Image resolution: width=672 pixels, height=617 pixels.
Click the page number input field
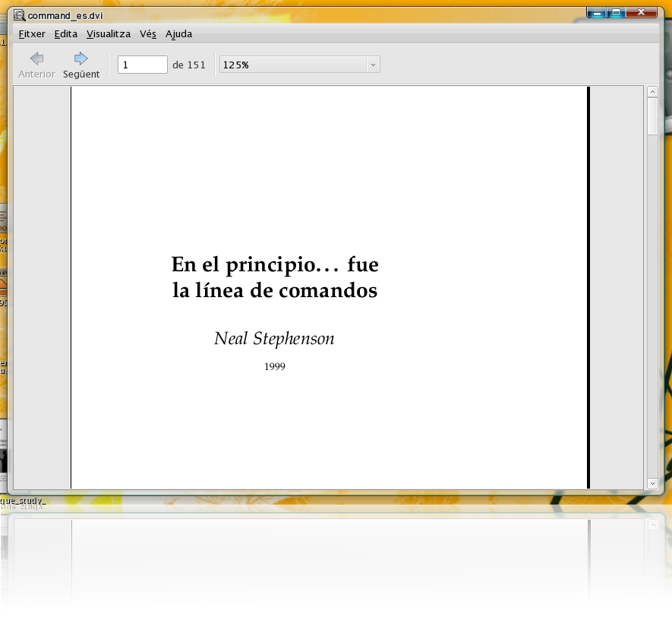pyautogui.click(x=142, y=65)
